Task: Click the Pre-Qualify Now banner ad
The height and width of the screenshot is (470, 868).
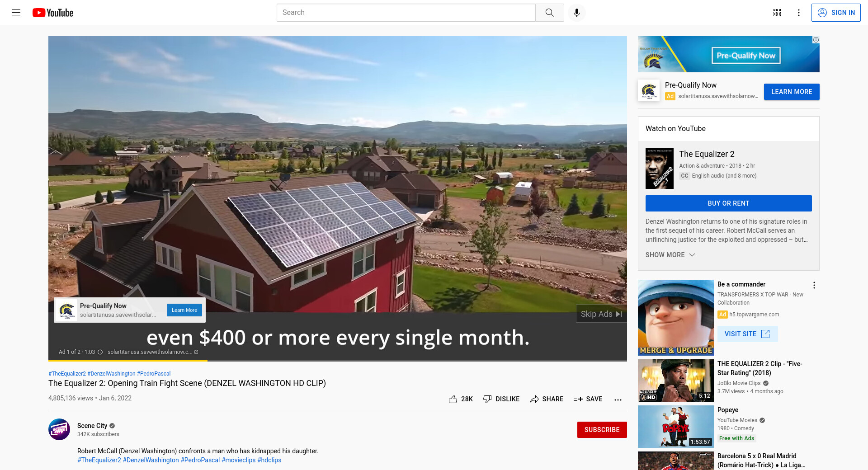Action: 728,54
